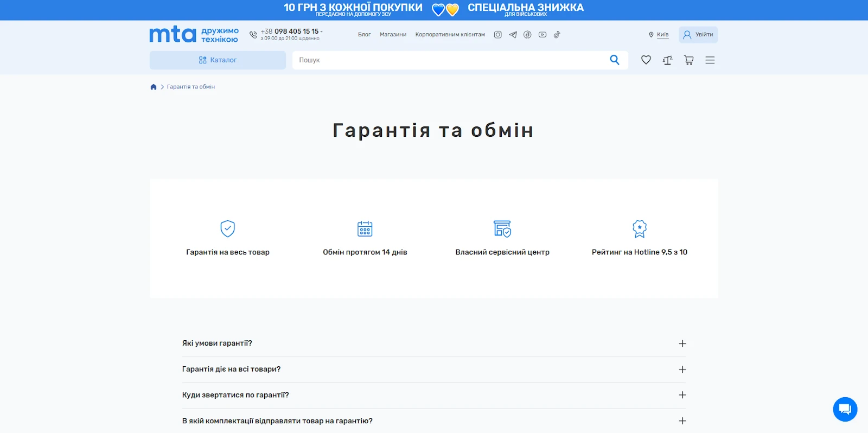Click 'Обмін протягом 14 днів' text
This screenshot has width=868, height=433.
tap(365, 252)
